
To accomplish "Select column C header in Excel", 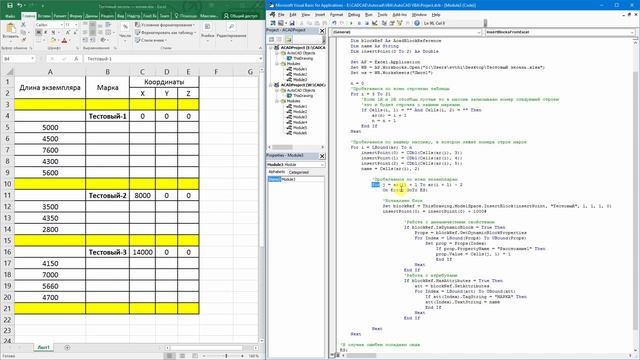I will [142, 72].
